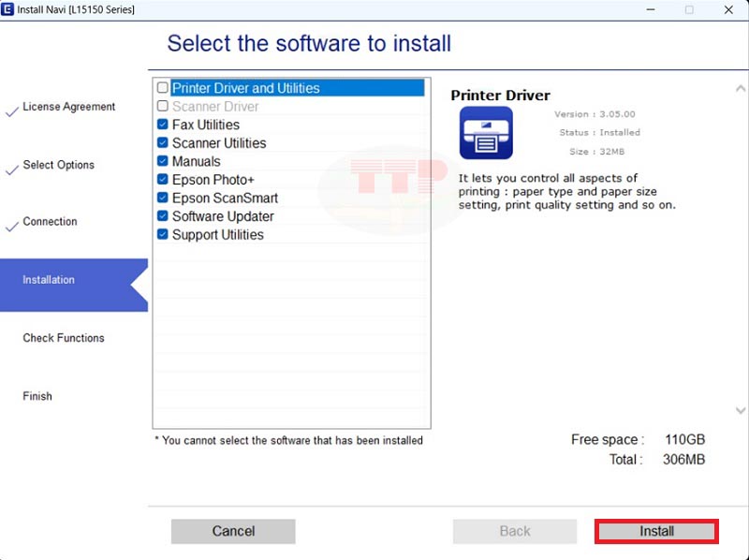Uncheck Scanner Utilities

point(162,142)
